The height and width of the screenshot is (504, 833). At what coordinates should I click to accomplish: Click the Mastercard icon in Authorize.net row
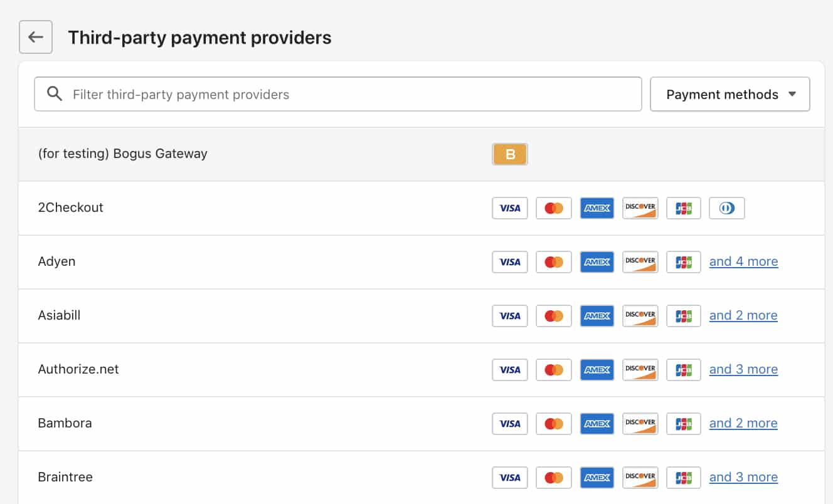(x=554, y=370)
